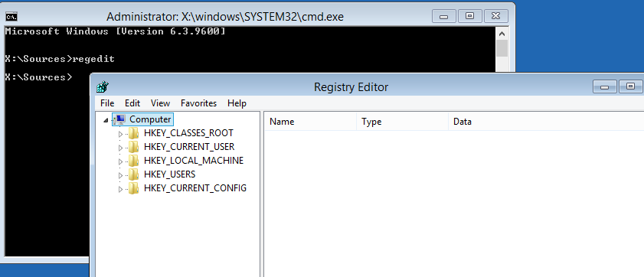Click the HKEY_USERS folder icon
The height and width of the screenshot is (277, 644).
coord(133,174)
